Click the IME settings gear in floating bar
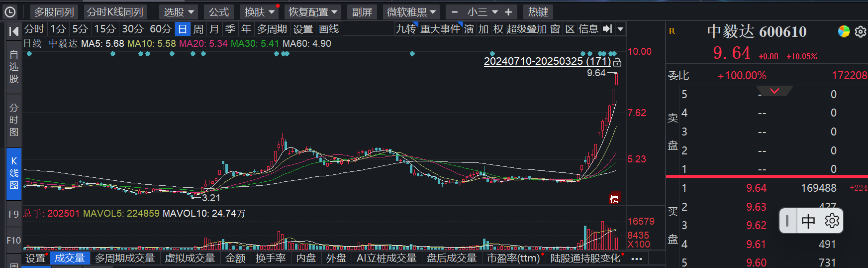The width and height of the screenshot is (868, 268). 832,221
